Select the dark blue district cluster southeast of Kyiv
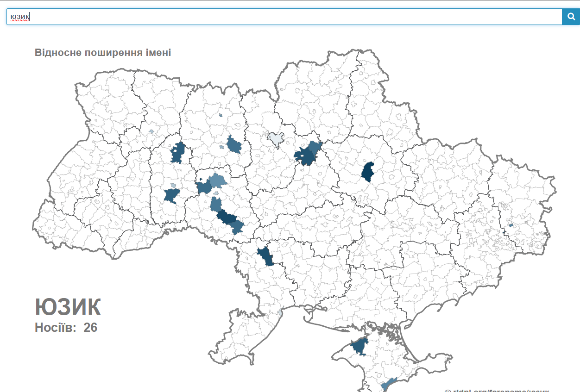The width and height of the screenshot is (580, 392). [x=308, y=155]
